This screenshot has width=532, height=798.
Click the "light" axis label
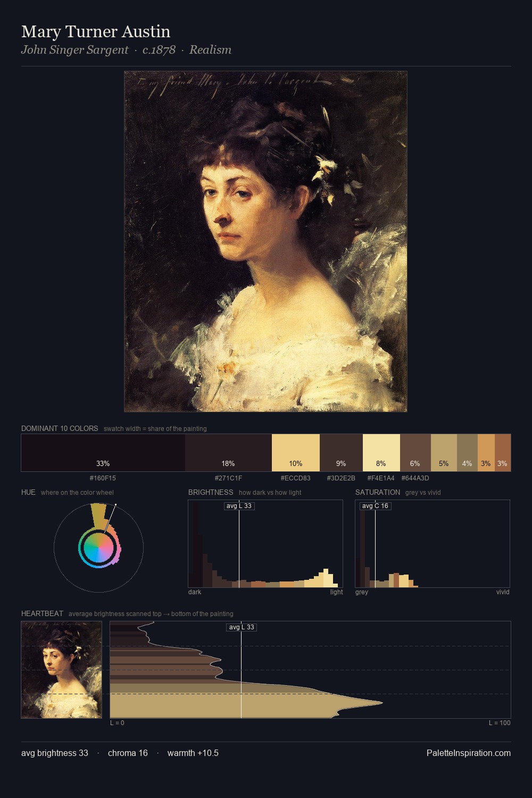(337, 592)
